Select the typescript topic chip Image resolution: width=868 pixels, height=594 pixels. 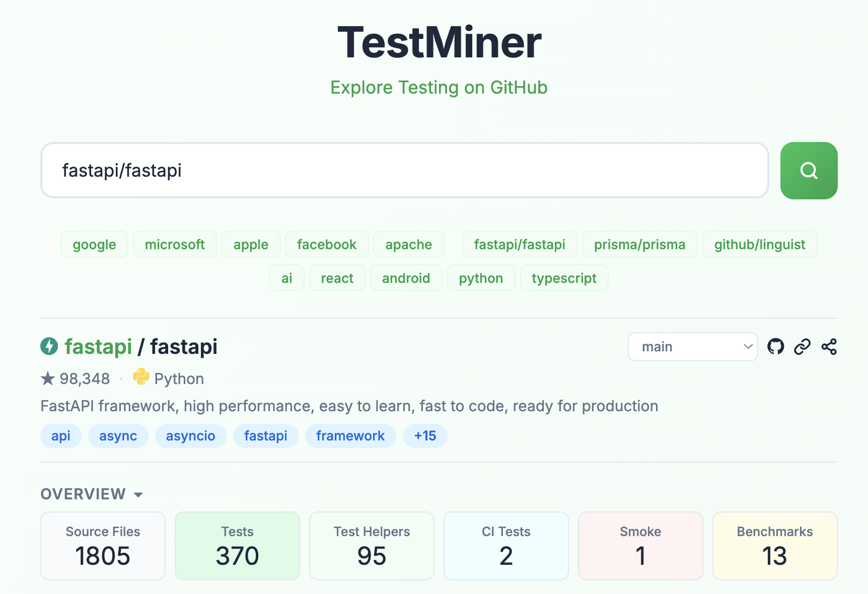564,278
